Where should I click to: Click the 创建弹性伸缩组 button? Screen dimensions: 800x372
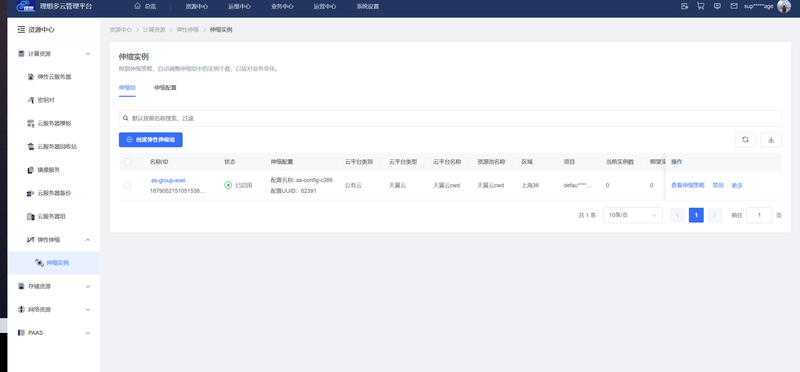coord(151,140)
